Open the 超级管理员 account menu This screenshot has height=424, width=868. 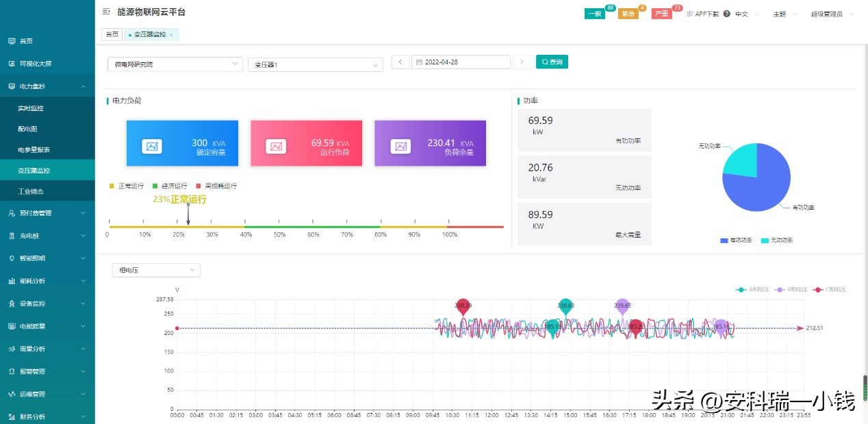[828, 13]
